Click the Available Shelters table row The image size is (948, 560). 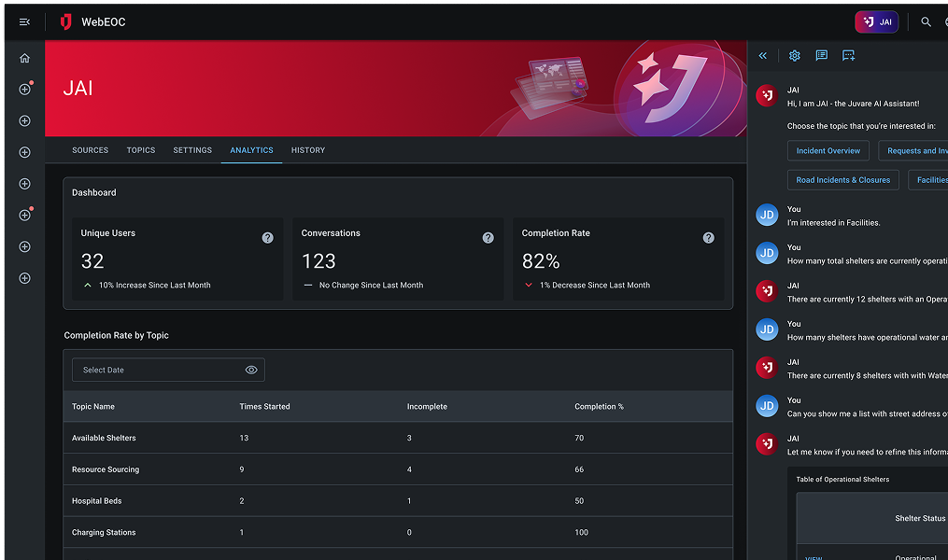click(397, 438)
